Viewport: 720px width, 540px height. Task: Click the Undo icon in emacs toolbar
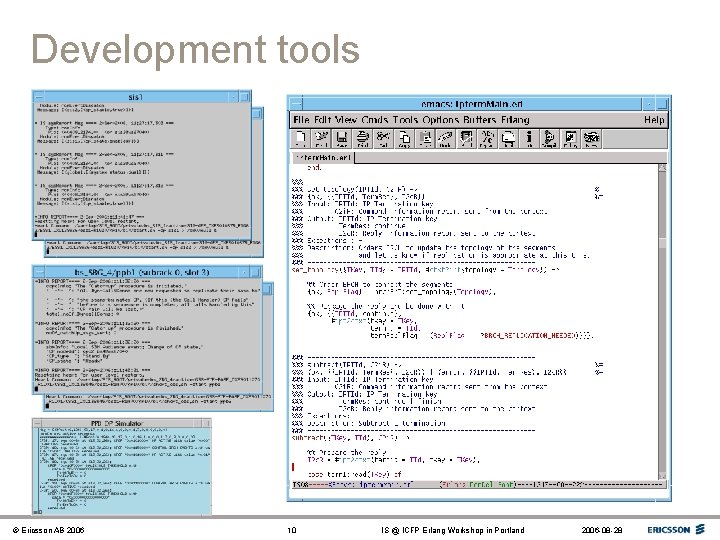(445, 138)
